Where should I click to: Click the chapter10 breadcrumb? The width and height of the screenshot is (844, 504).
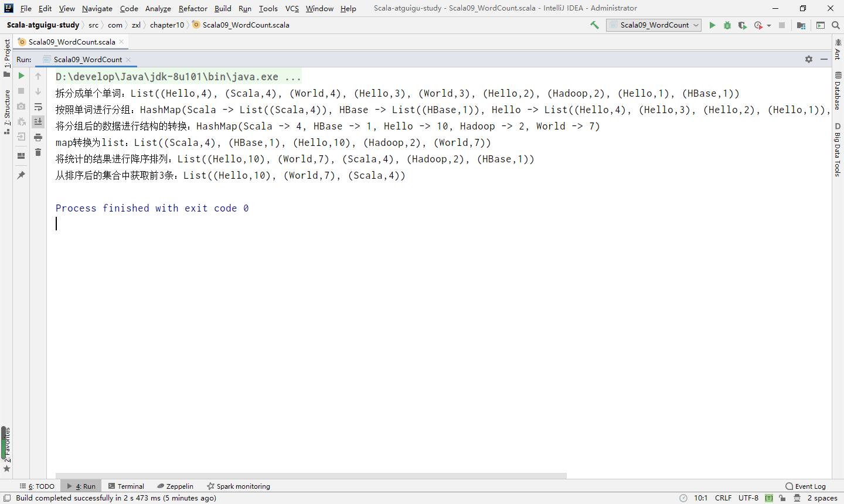coord(166,25)
